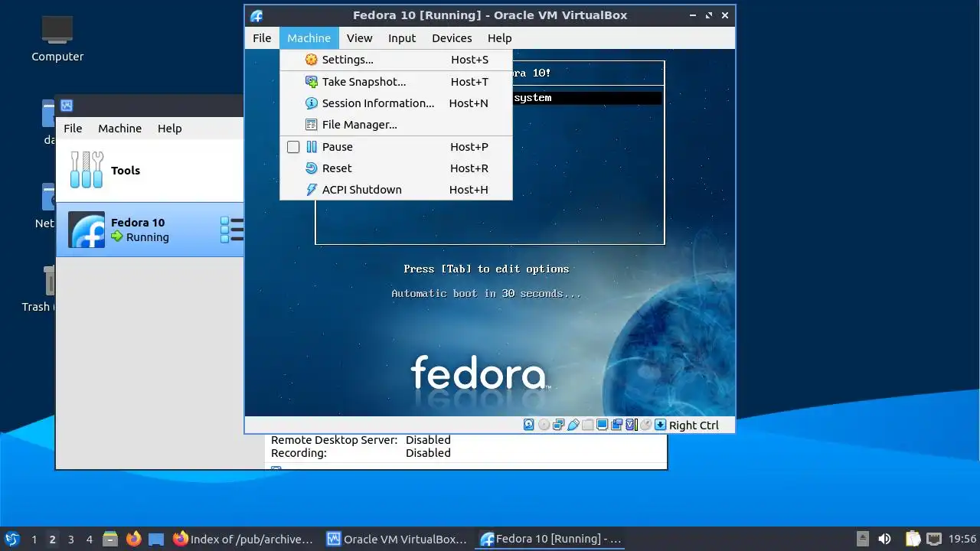The height and width of the screenshot is (551, 980).
Task: Open the Input menu in the VM window
Action: click(402, 38)
